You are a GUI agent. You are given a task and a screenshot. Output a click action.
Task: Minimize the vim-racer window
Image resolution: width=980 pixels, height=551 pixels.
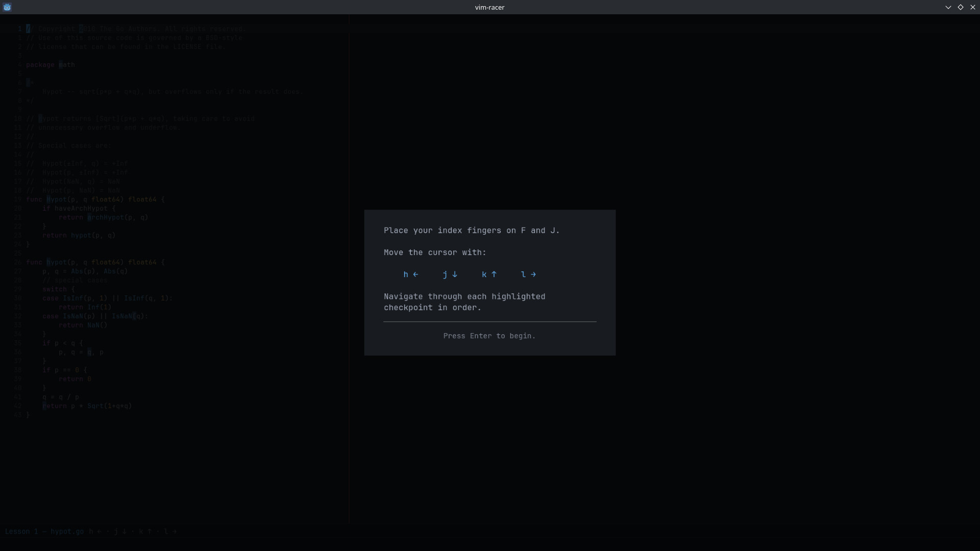pos(948,7)
